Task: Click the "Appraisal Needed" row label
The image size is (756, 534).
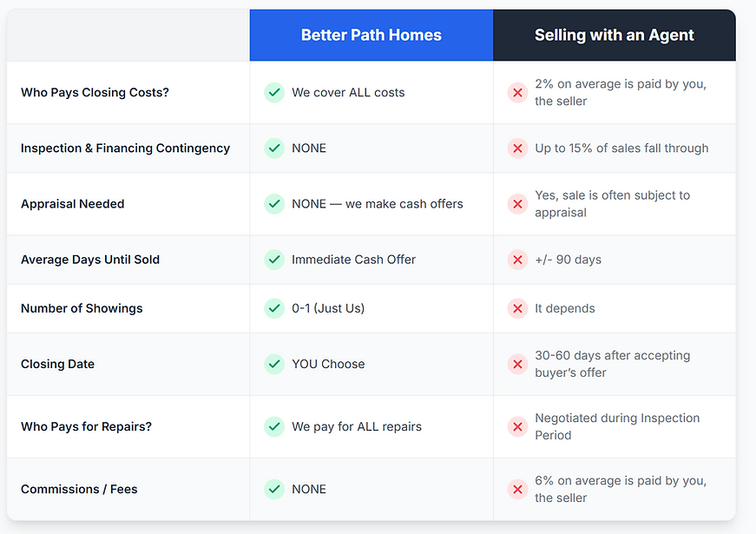Action: [73, 204]
